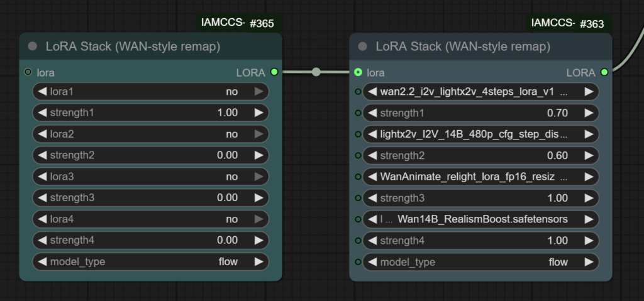The height and width of the screenshot is (301, 644).
Task: Increase strength4 in node #365 with right arrow
Action: (x=258, y=241)
